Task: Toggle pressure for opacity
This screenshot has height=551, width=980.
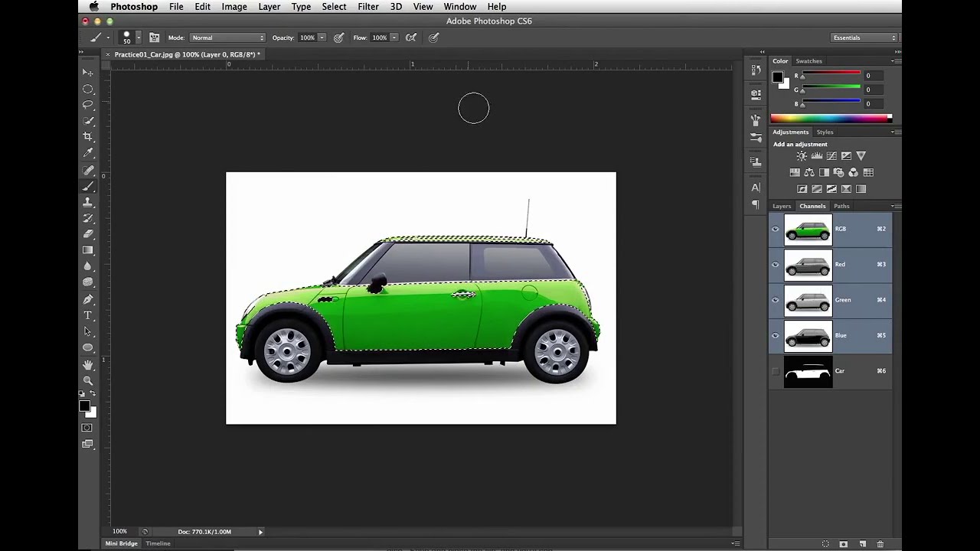Action: click(338, 37)
